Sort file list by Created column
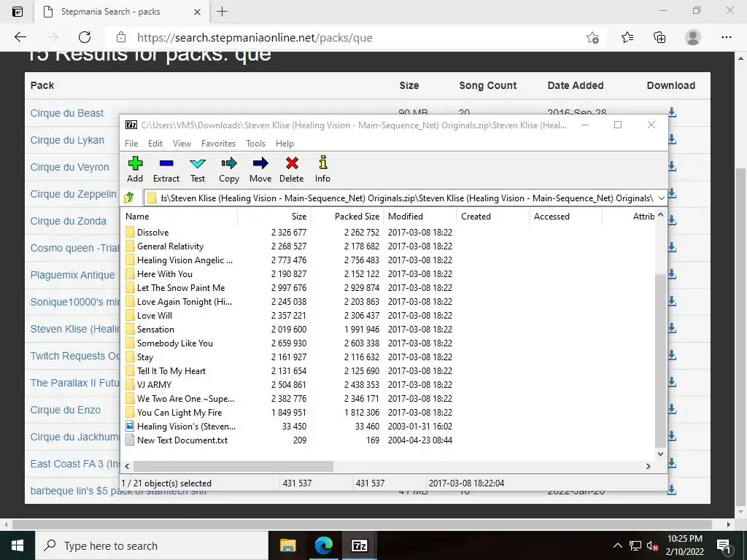Image resolution: width=747 pixels, height=560 pixels. point(492,216)
